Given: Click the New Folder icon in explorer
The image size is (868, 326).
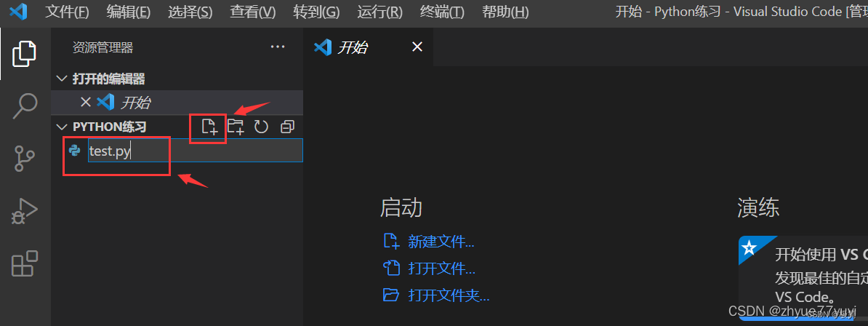Looking at the screenshot, I should (x=236, y=127).
